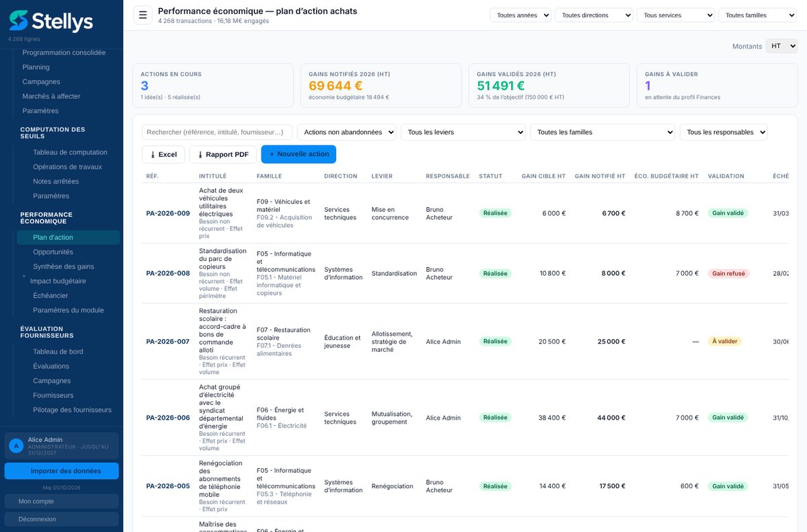
Task: Export the table with the Excel button
Action: [163, 155]
